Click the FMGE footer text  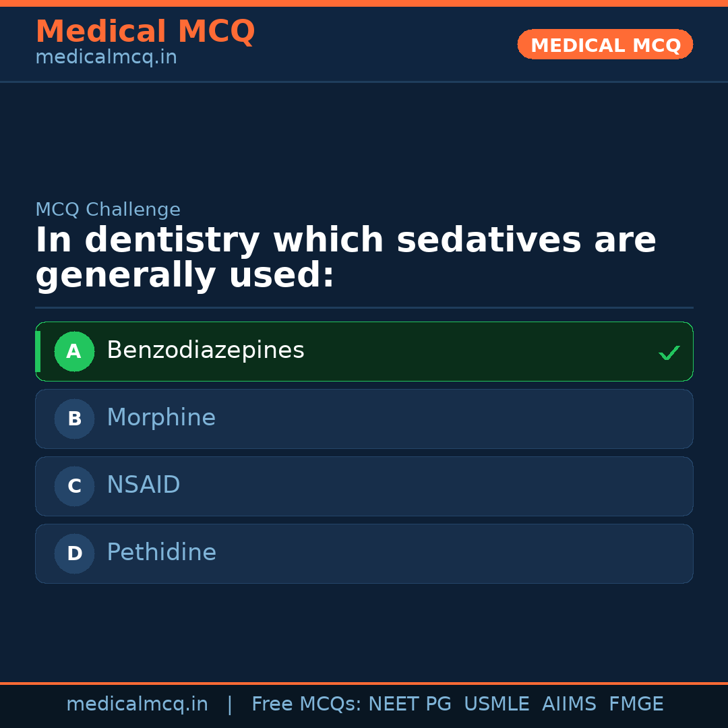[636, 704]
